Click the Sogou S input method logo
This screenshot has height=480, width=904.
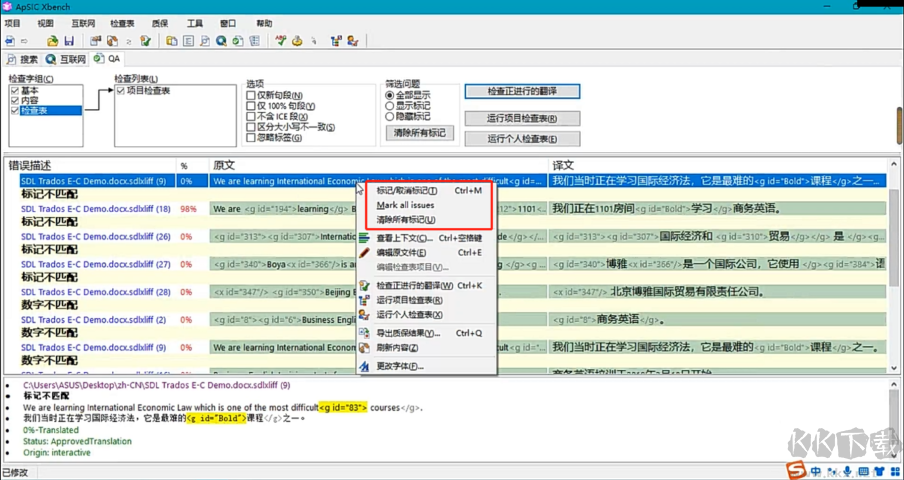(x=798, y=471)
